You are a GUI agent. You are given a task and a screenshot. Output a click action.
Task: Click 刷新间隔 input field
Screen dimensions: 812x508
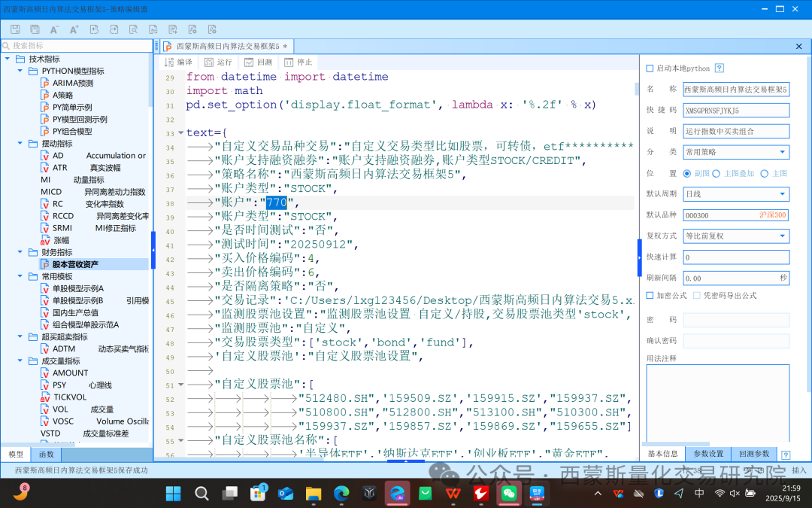(736, 278)
